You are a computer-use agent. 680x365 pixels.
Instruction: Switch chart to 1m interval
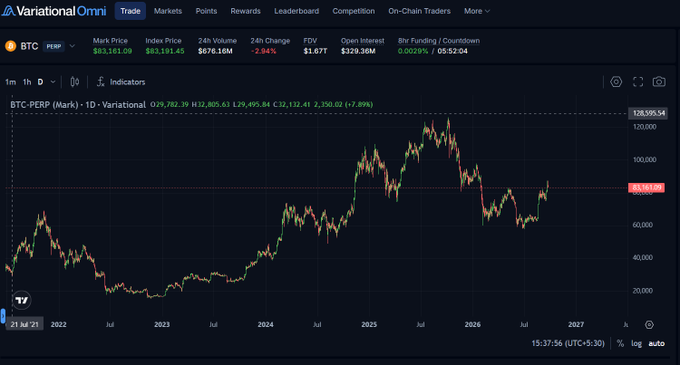10,82
